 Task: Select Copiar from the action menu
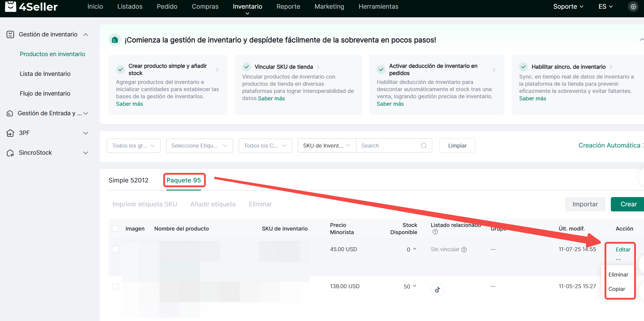[x=616, y=289]
